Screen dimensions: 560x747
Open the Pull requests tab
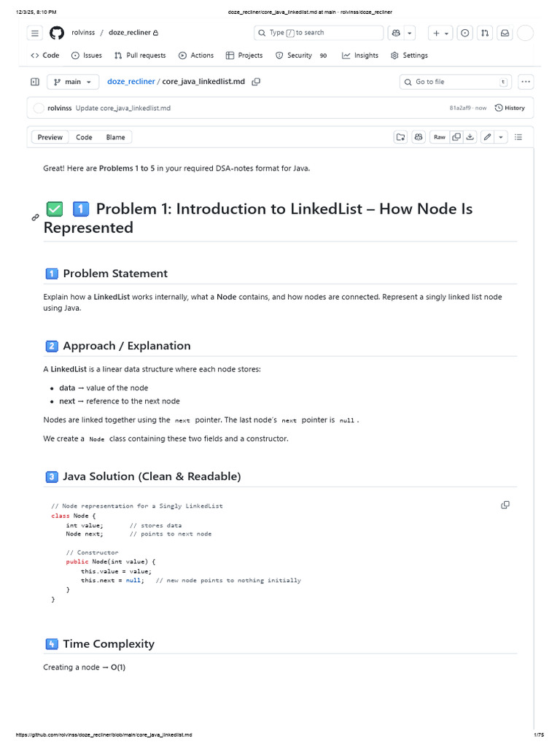click(x=140, y=55)
